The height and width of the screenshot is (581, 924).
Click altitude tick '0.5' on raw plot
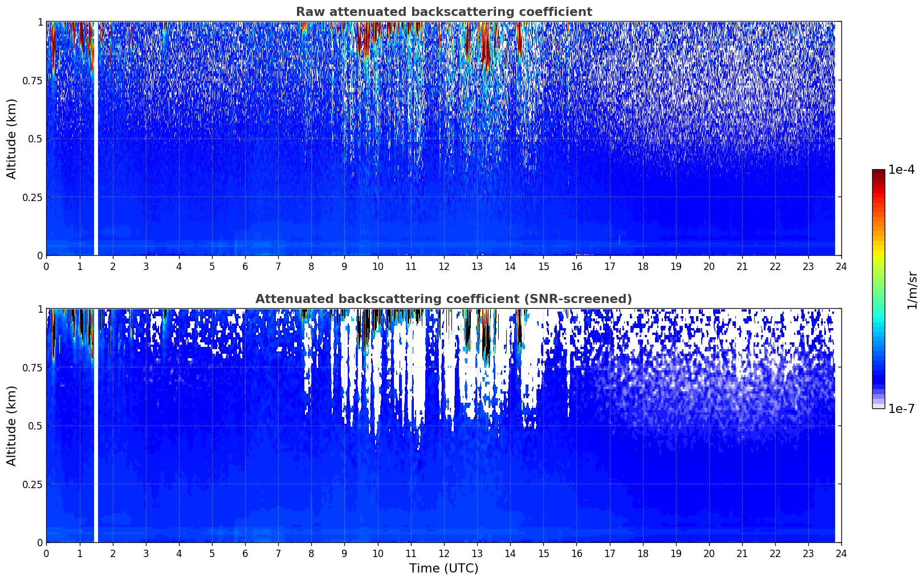35,139
